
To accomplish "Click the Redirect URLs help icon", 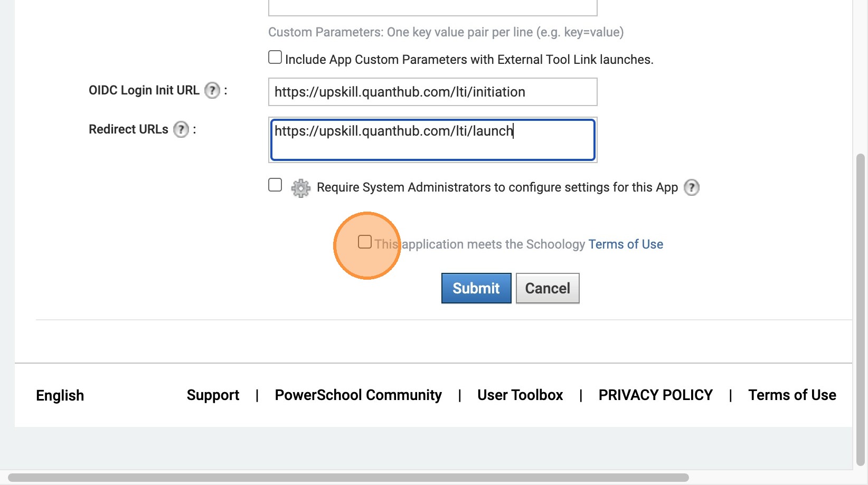I will (181, 130).
